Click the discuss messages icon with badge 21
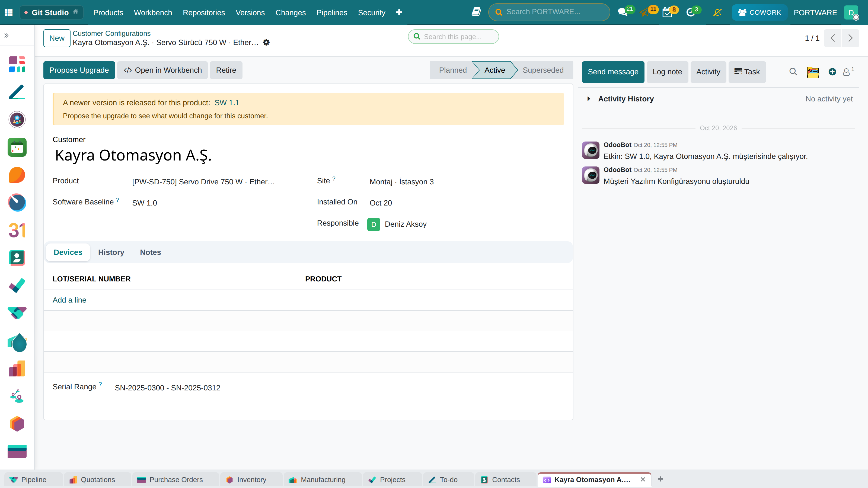This screenshot has width=868, height=488. coord(623,12)
